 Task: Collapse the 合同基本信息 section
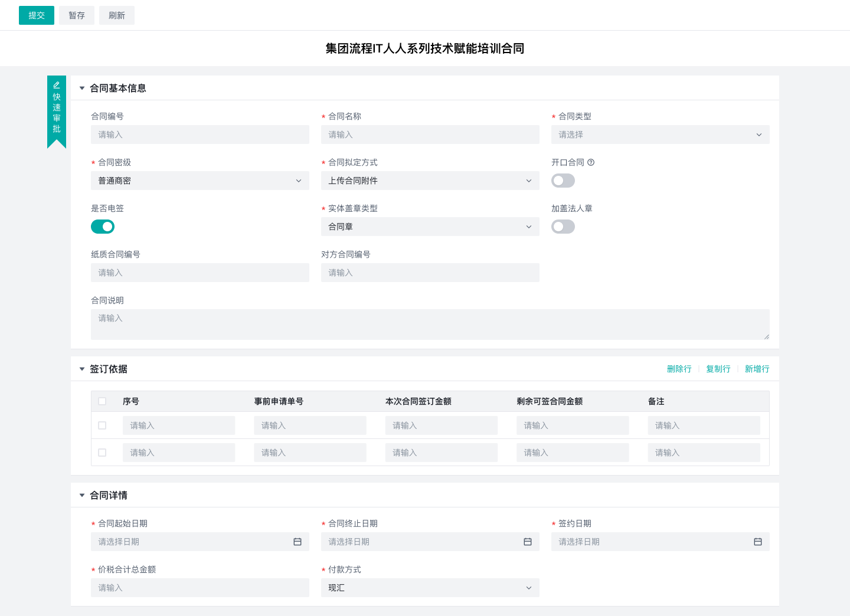pos(82,89)
